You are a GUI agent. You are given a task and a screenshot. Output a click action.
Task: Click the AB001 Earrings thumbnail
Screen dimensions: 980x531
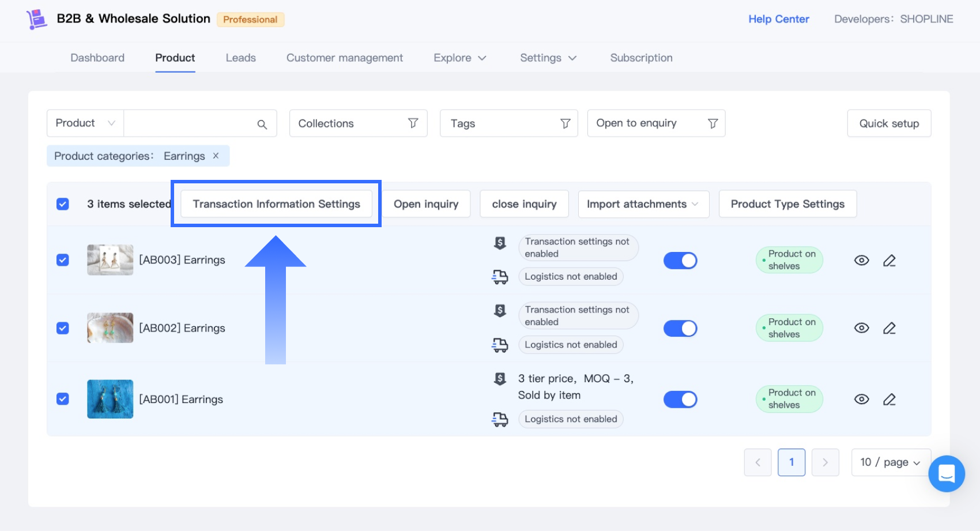tap(110, 399)
